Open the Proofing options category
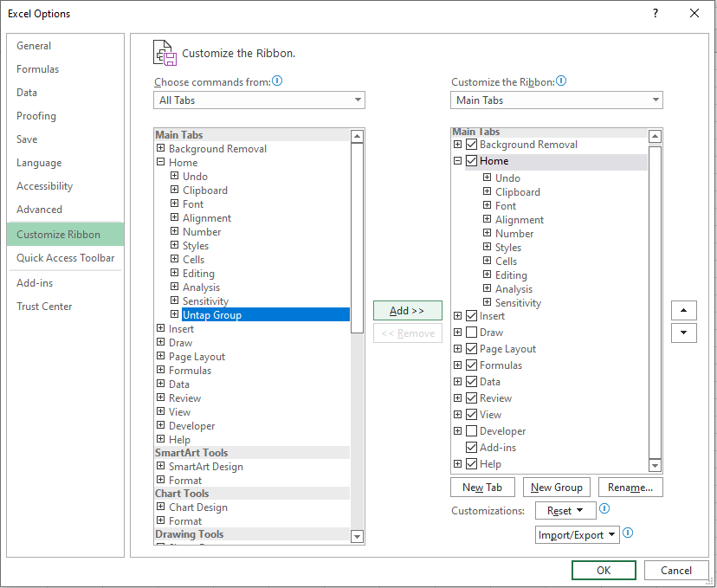 tap(66, 116)
